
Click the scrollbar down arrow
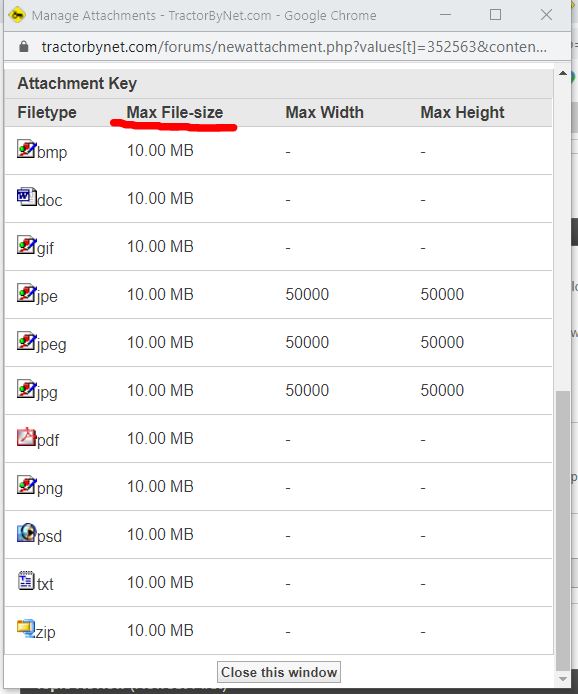click(563, 679)
